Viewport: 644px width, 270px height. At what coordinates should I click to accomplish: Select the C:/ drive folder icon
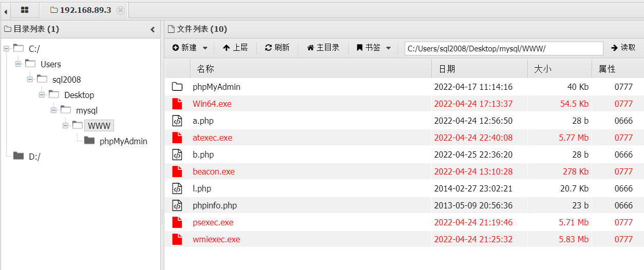18,48
